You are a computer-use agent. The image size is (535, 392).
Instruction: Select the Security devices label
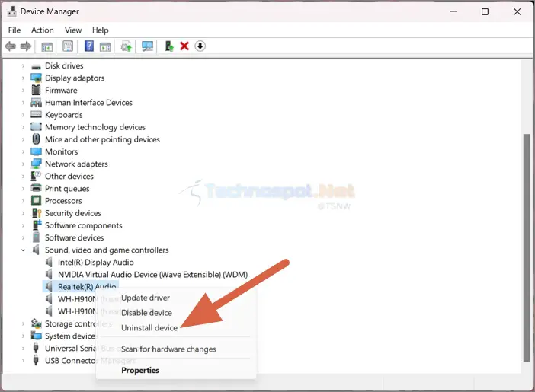pos(73,213)
